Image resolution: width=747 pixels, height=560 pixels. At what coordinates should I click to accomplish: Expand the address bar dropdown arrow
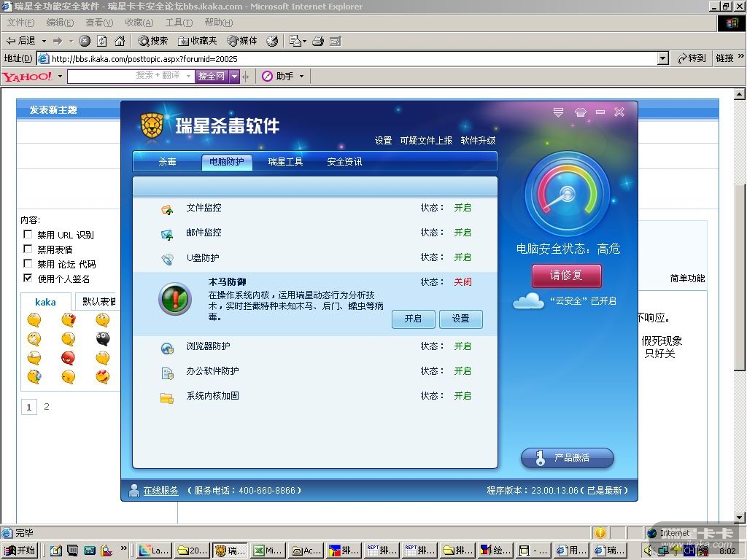pyautogui.click(x=662, y=58)
